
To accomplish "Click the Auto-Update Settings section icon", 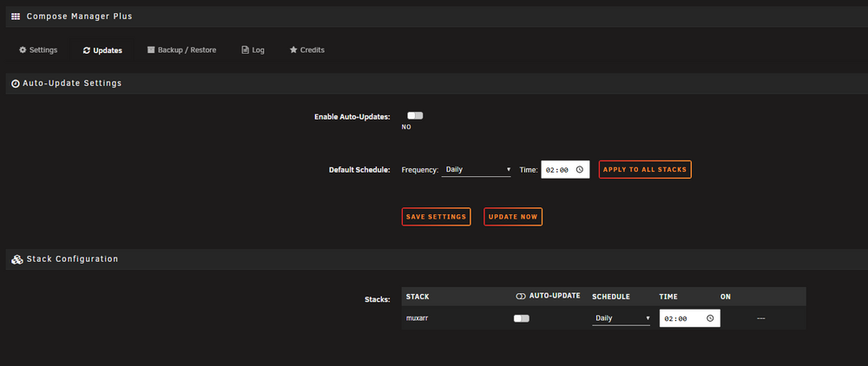I will click(x=16, y=83).
